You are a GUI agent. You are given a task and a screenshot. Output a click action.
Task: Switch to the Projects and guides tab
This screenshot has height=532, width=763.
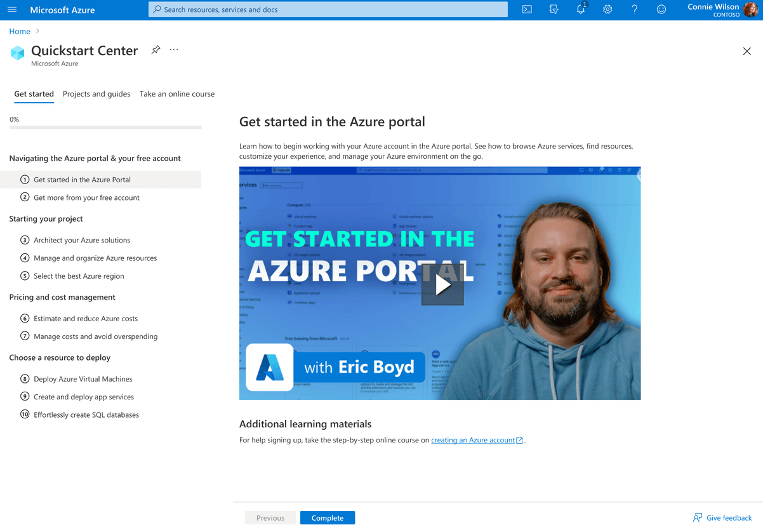click(x=96, y=94)
